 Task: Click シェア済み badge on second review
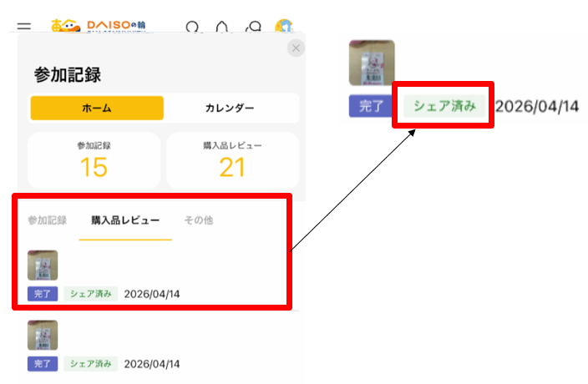[x=91, y=364]
